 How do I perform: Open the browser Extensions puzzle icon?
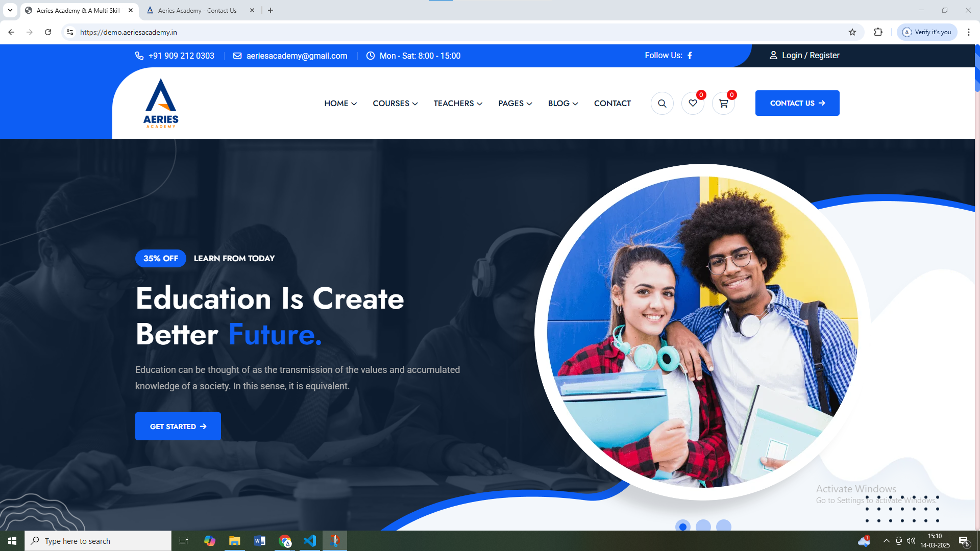(878, 32)
